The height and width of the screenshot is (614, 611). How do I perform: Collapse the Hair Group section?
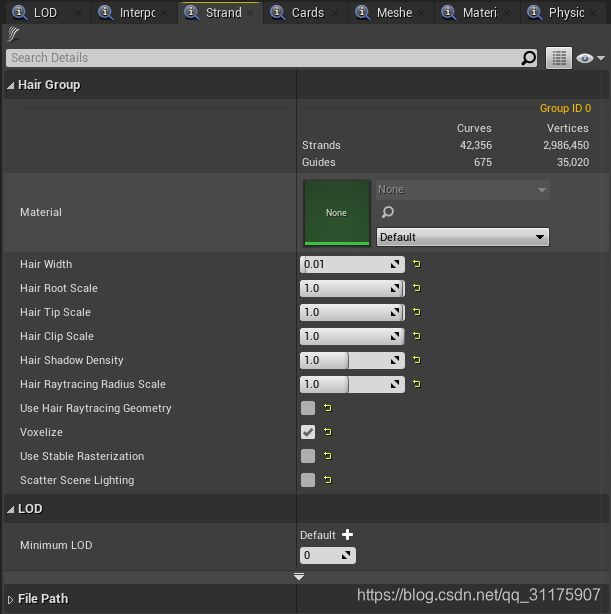11,85
